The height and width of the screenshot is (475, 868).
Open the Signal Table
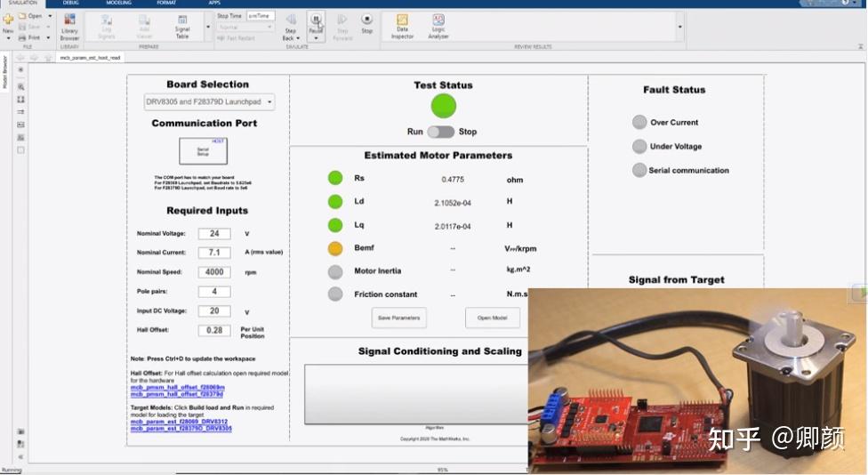click(182, 27)
